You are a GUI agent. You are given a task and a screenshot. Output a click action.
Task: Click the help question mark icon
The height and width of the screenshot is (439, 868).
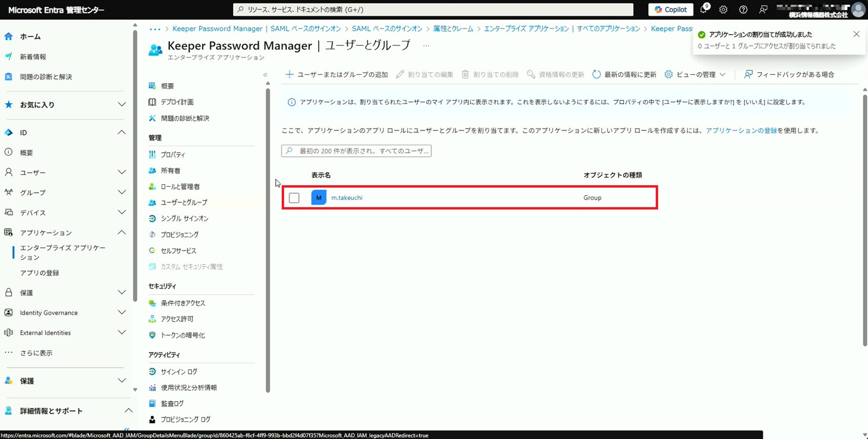[743, 10]
